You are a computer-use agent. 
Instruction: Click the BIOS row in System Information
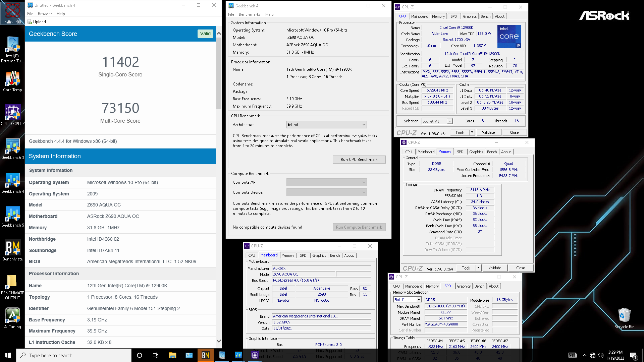pos(120,261)
